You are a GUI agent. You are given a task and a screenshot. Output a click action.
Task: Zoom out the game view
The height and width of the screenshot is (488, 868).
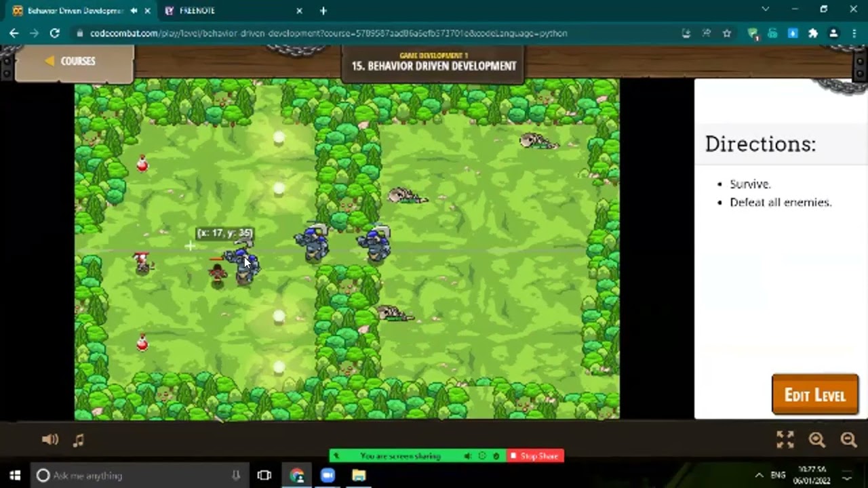pyautogui.click(x=848, y=439)
